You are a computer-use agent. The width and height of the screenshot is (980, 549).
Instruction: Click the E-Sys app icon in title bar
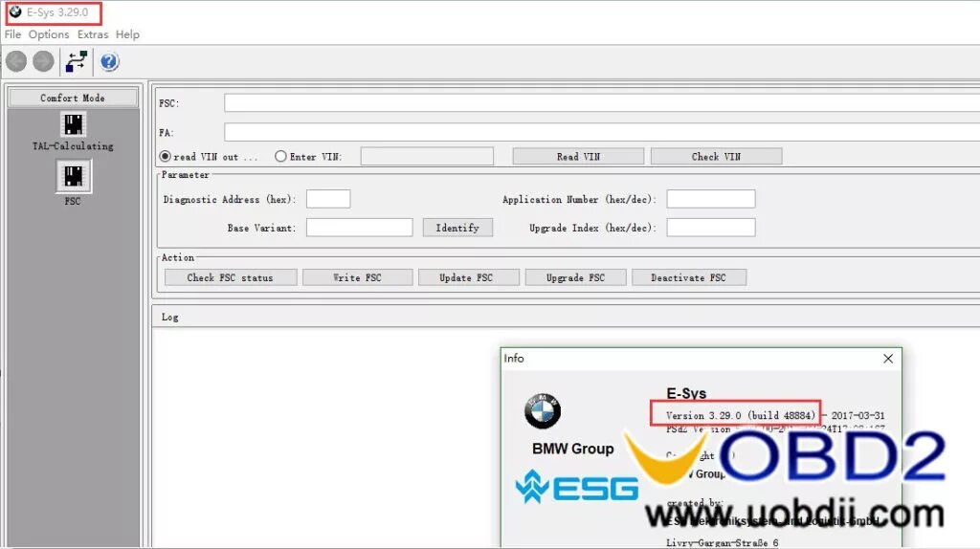pos(15,11)
